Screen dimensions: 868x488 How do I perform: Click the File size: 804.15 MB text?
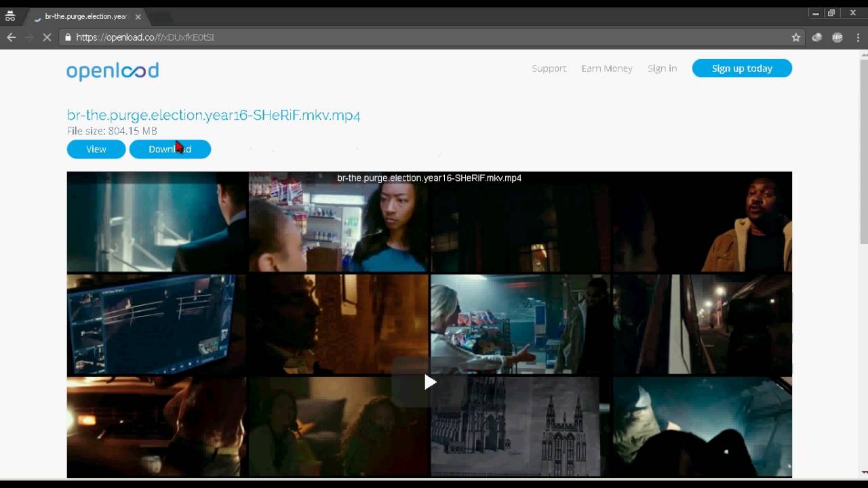pyautogui.click(x=112, y=131)
